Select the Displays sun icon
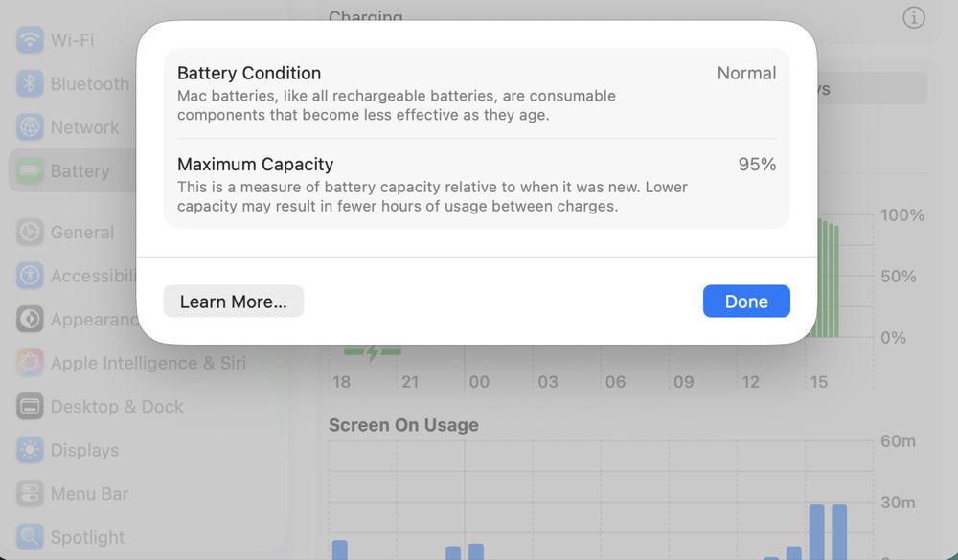Image resolution: width=958 pixels, height=560 pixels. click(30, 450)
